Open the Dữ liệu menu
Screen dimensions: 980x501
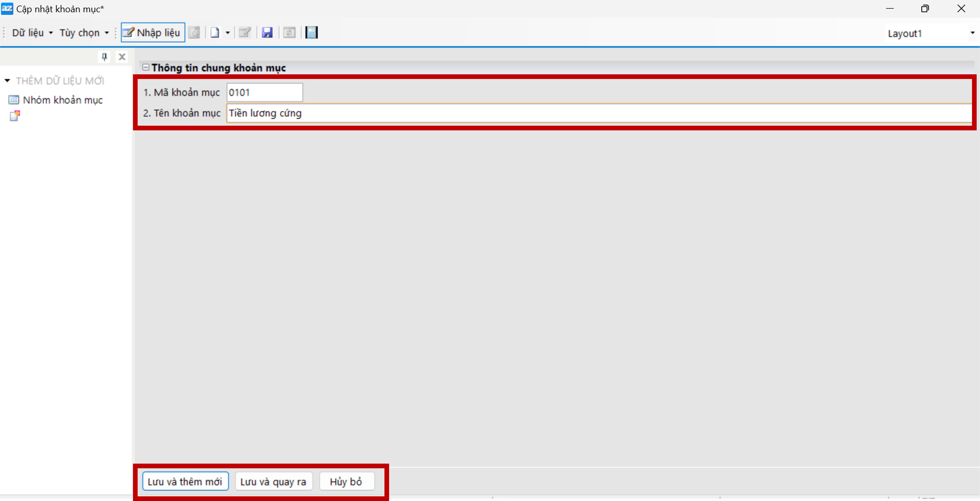click(x=32, y=33)
